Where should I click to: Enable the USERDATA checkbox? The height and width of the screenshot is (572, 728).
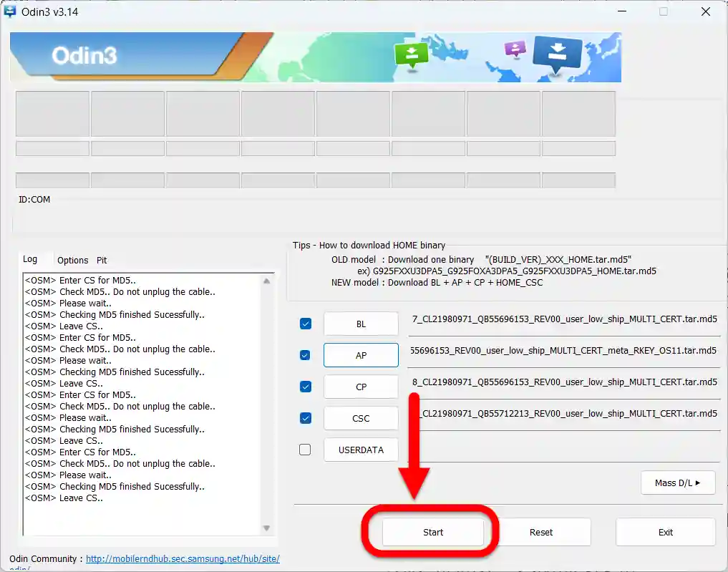coord(305,450)
